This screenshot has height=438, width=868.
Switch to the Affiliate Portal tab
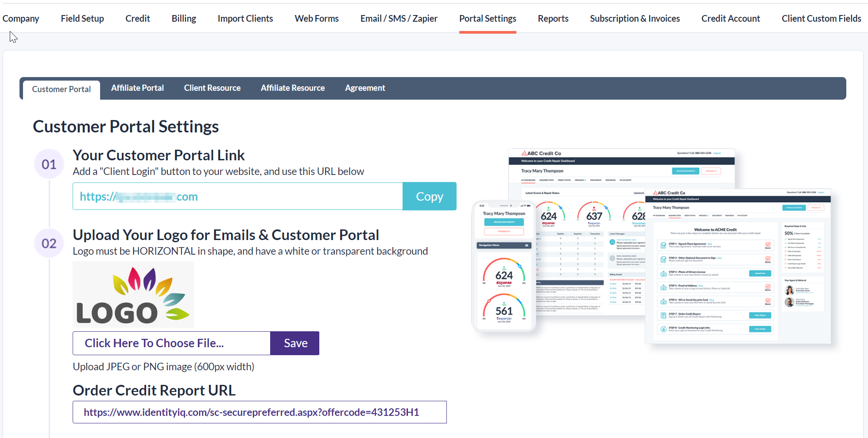coord(137,88)
